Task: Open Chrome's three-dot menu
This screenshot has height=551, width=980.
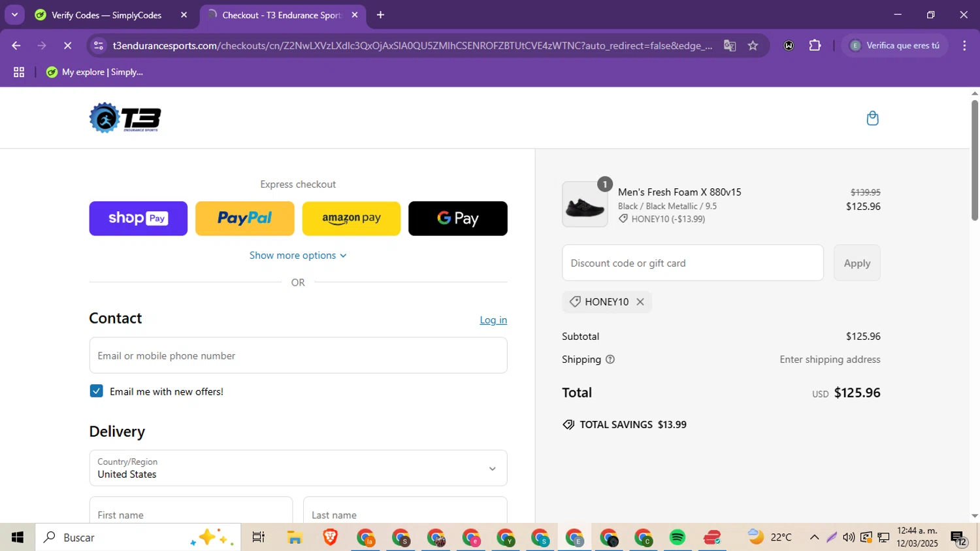Action: [x=964, y=46]
